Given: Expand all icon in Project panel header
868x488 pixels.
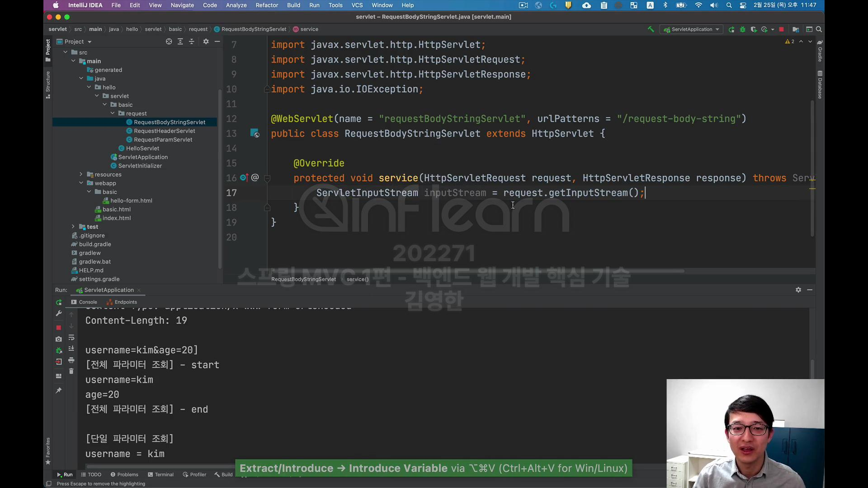Looking at the screenshot, I should [x=180, y=42].
